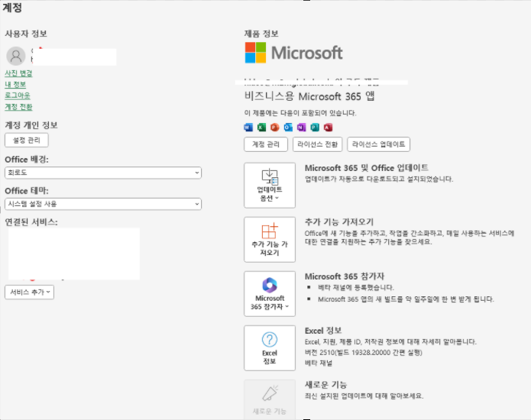The width and height of the screenshot is (531, 420).
Task: Click the 새로운 기능 tile
Action: 270,399
